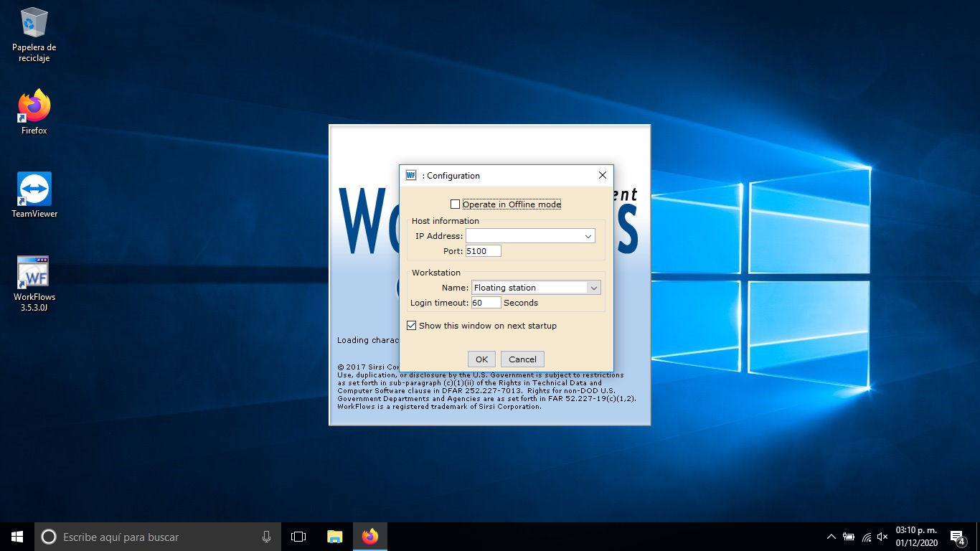Viewport: 980px width, 551px height.
Task: Click the WF icon in Configuration title bar
Action: coord(411,175)
